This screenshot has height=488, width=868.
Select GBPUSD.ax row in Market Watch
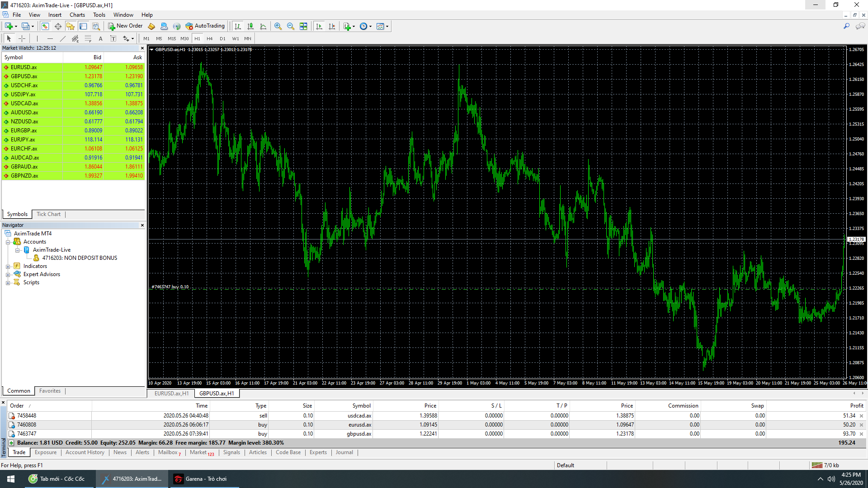[x=24, y=76]
